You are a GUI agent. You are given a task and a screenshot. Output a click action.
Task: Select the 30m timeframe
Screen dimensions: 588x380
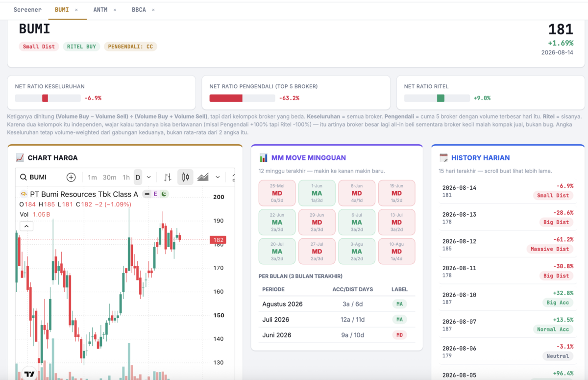point(109,177)
